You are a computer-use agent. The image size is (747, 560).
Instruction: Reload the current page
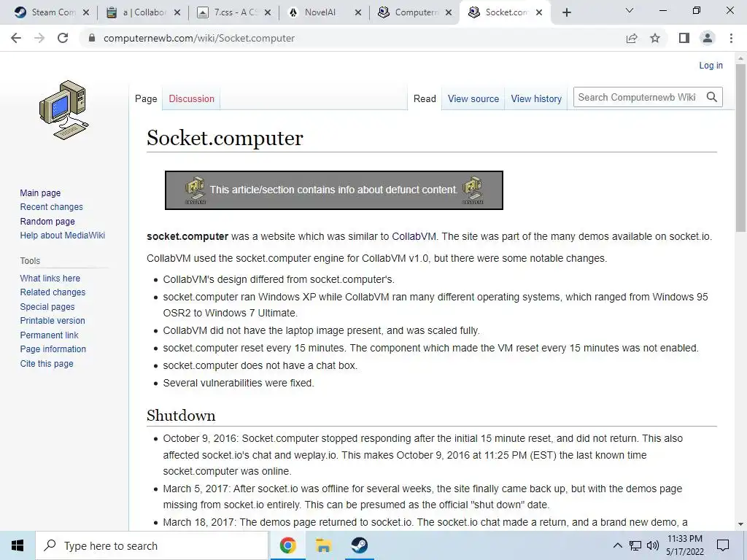tap(63, 38)
